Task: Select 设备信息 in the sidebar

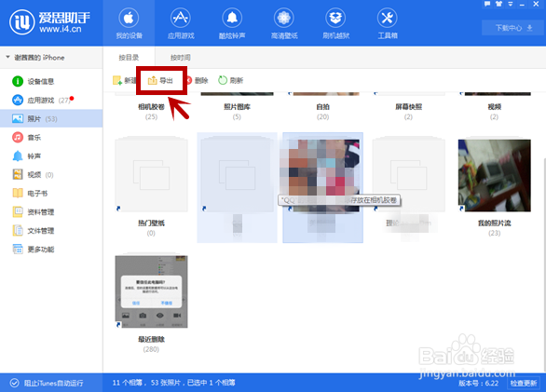Action: point(51,81)
